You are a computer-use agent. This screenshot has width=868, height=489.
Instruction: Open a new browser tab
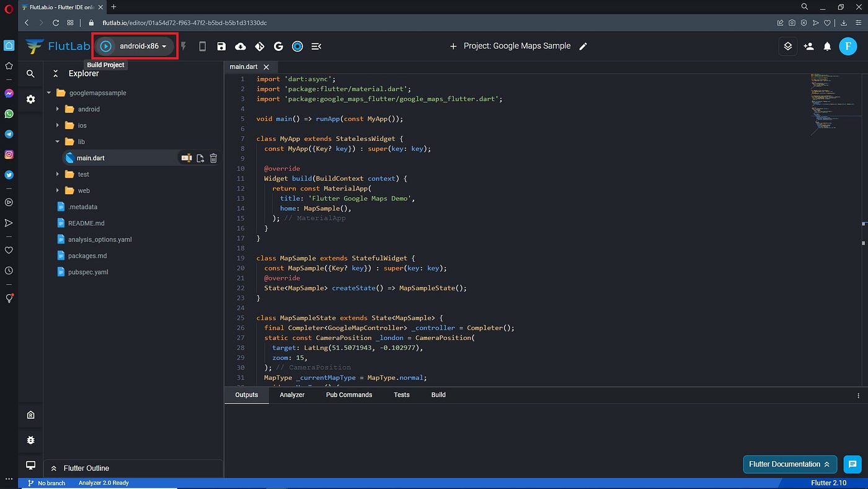[113, 6]
